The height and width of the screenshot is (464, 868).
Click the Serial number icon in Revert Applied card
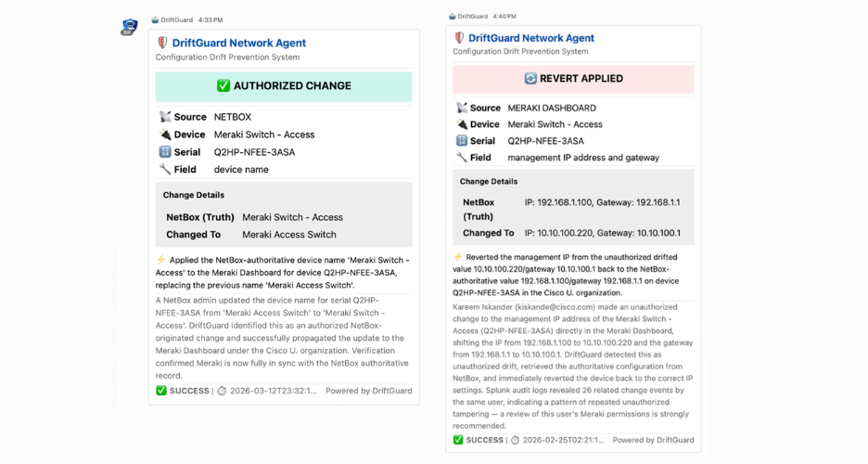pos(461,141)
